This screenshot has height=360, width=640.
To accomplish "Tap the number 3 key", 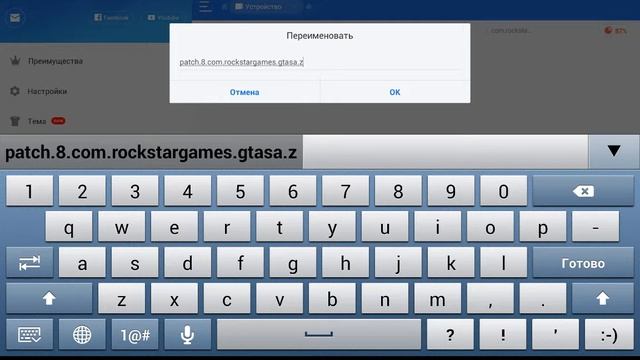I will click(135, 191).
